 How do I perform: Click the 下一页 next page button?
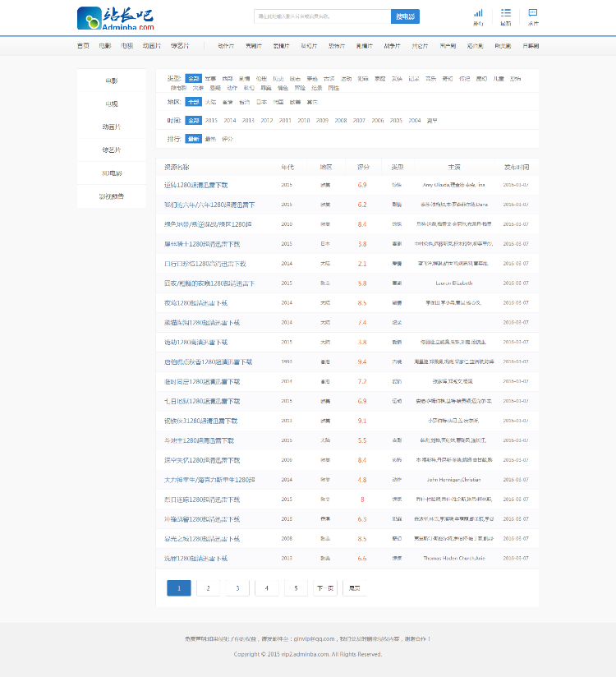click(325, 588)
